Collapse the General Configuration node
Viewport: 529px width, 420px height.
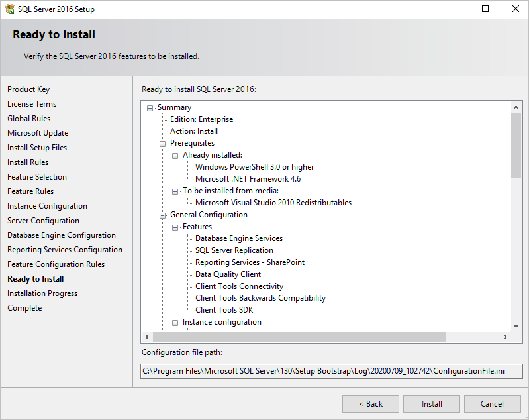(x=162, y=216)
